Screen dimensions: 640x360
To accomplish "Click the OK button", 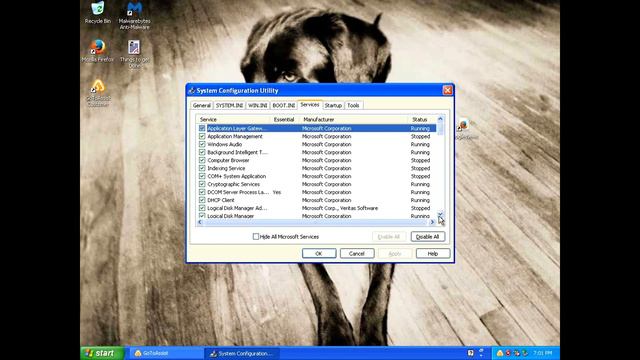I will (319, 253).
